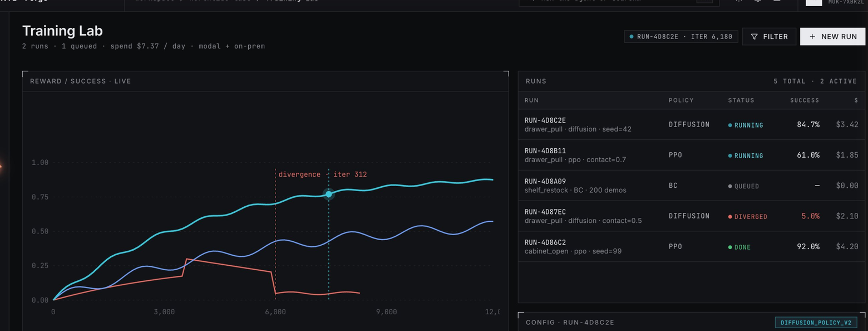Viewport: 868px width, 331px height.
Task: Open the FILTER button
Action: pyautogui.click(x=769, y=37)
